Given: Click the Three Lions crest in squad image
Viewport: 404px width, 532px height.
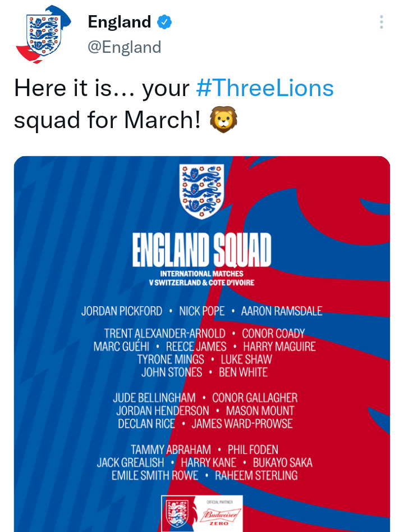Looking at the screenshot, I should [x=201, y=192].
